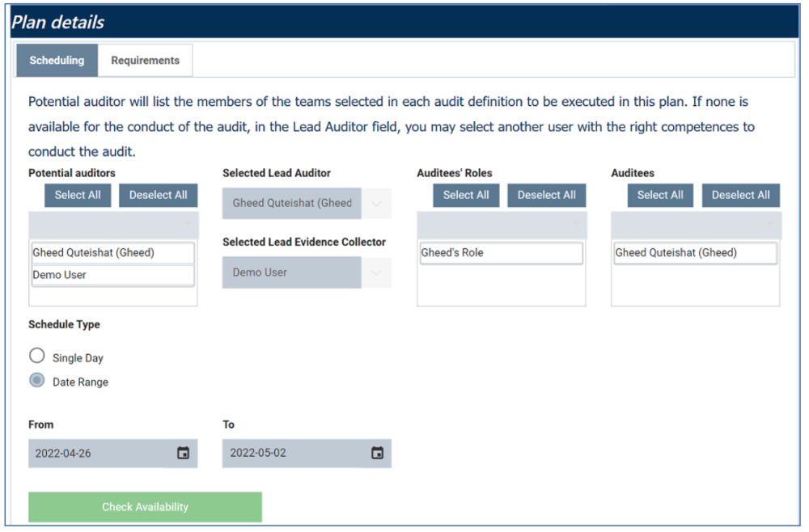Switch to the Scheduling tab
This screenshot has width=809, height=532.
tap(57, 61)
